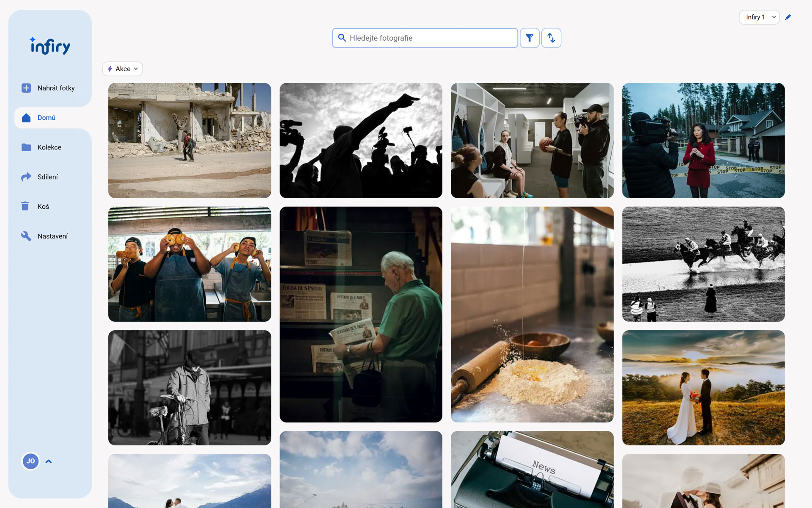Expand the Akce actions dropdown
Image resolution: width=812 pixels, height=508 pixels.
(123, 69)
